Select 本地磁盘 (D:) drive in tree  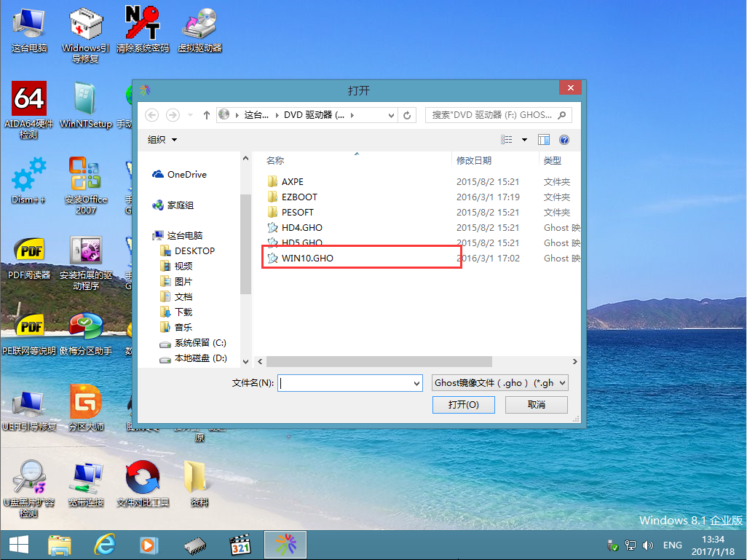pyautogui.click(x=193, y=358)
